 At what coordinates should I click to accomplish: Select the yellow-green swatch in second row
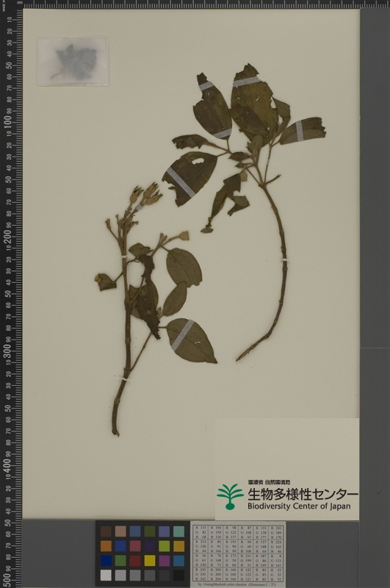point(164,546)
